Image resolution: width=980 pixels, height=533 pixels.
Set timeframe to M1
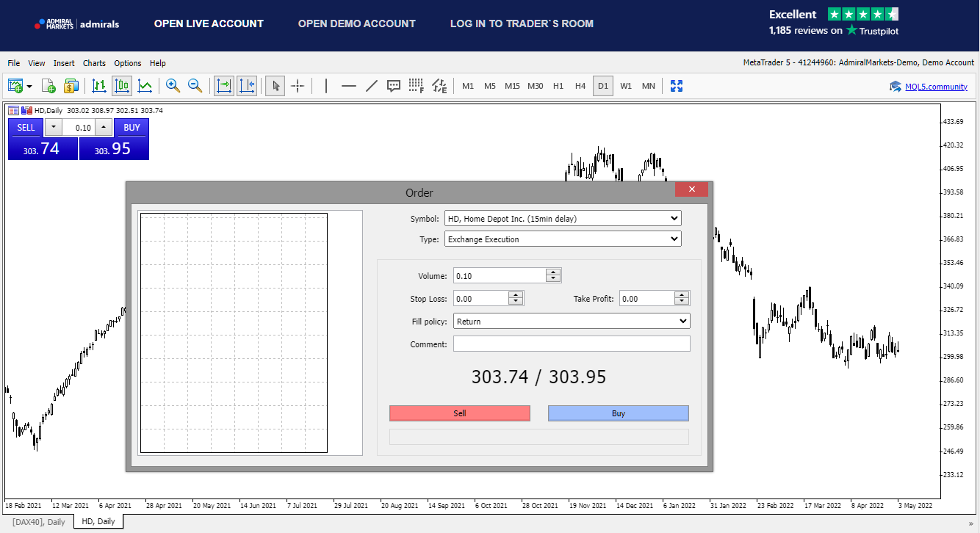click(468, 86)
